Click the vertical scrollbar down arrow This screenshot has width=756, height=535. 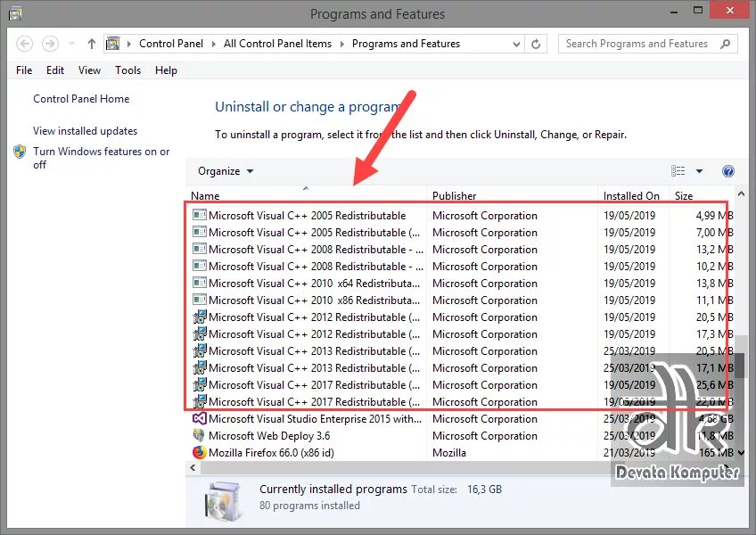742,452
